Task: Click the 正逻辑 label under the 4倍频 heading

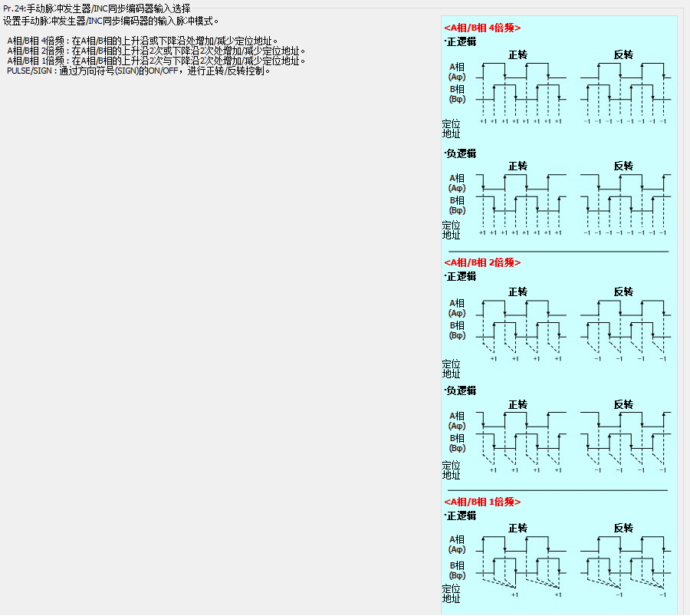Action: [461, 41]
